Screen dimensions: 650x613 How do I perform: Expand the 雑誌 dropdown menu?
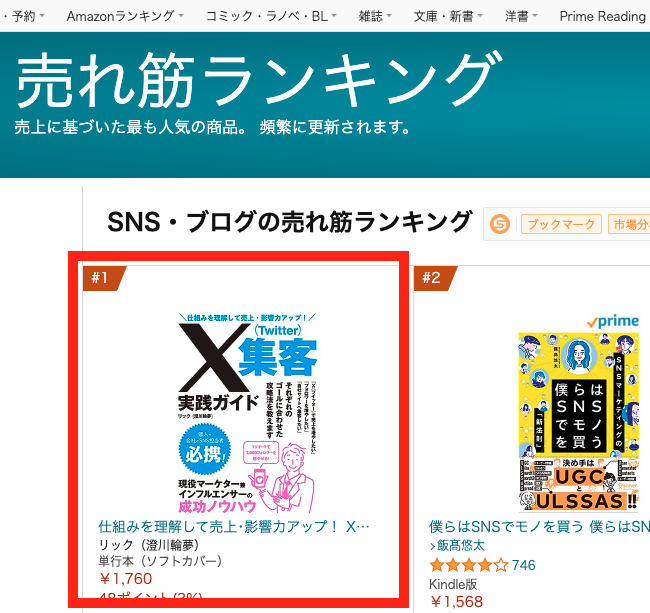[x=375, y=16]
